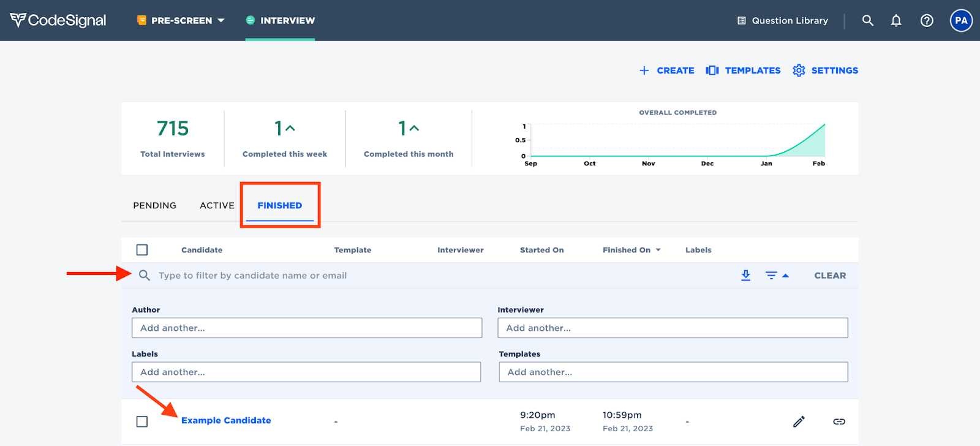
Task: Expand the Pre-Screen dropdown menu
Action: tap(181, 20)
